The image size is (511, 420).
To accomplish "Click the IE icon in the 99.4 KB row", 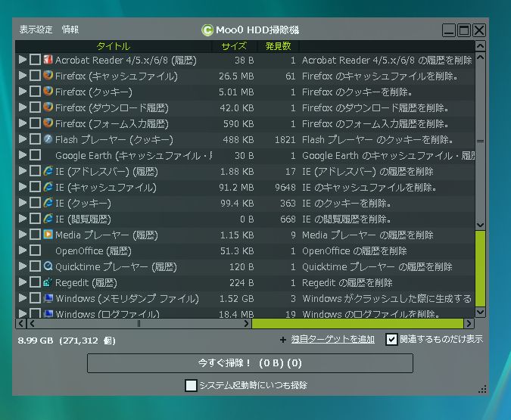I will 48,203.
